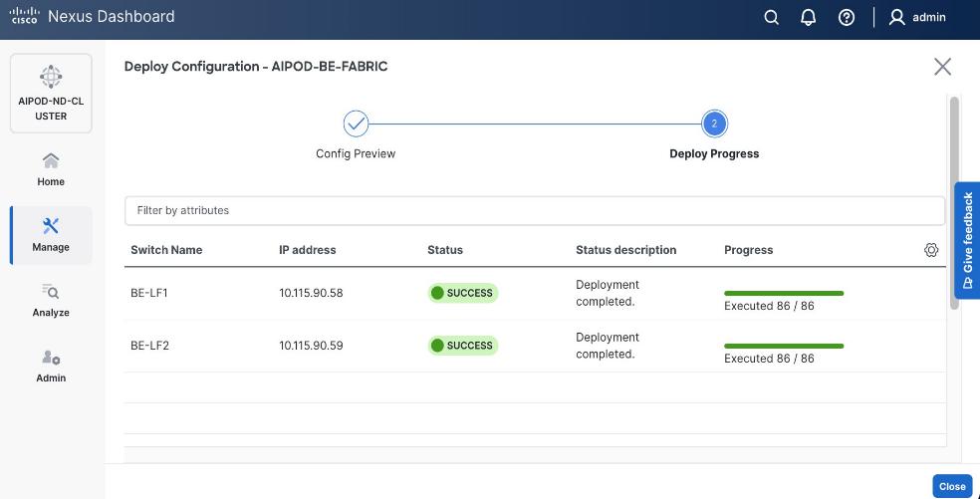Select the AIPOD-ND-CLUSTER cluster tile
980x499 pixels.
pos(51,94)
